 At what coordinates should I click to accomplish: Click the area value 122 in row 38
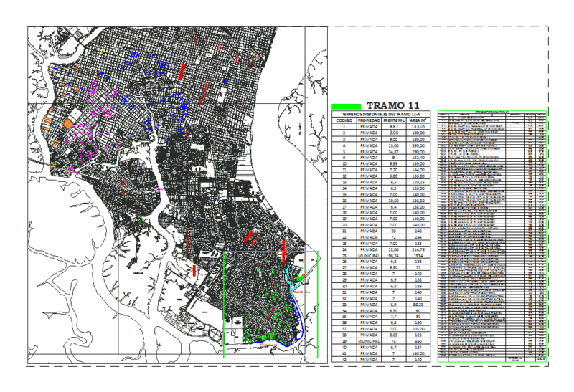418,335
